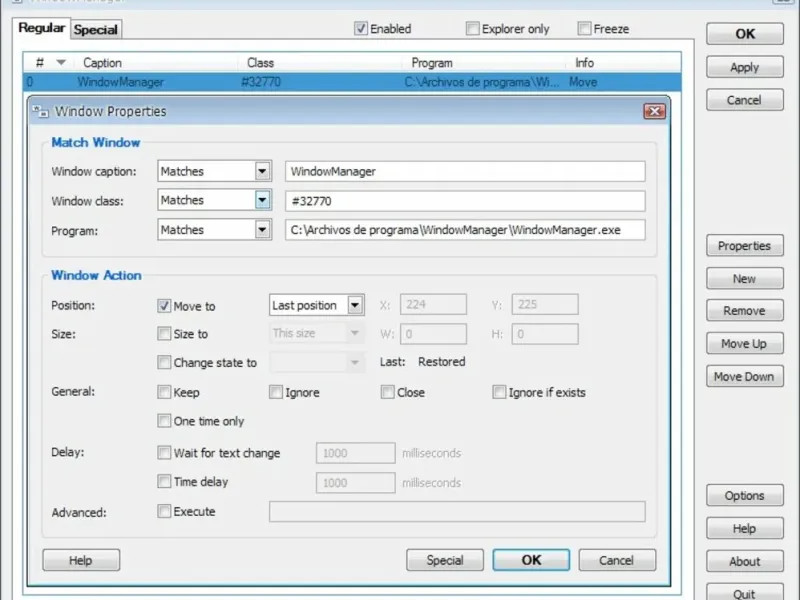Open the Options button
This screenshot has height=600, width=800.
click(745, 495)
